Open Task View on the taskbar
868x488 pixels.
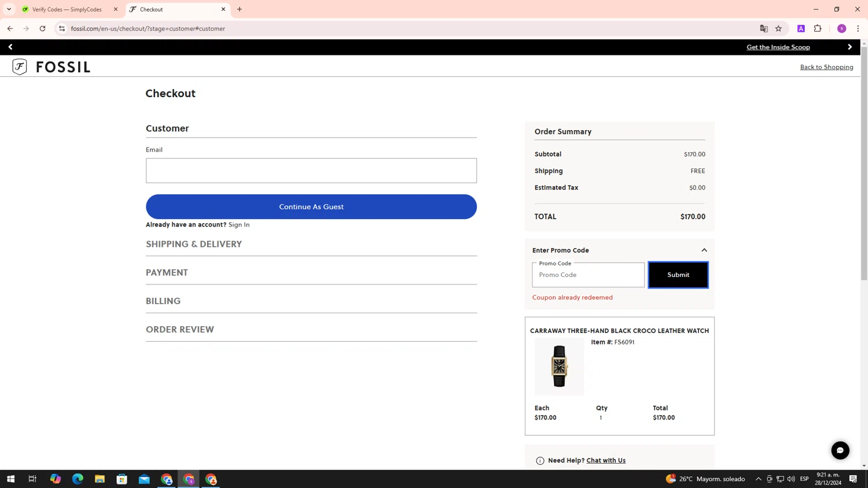32,479
